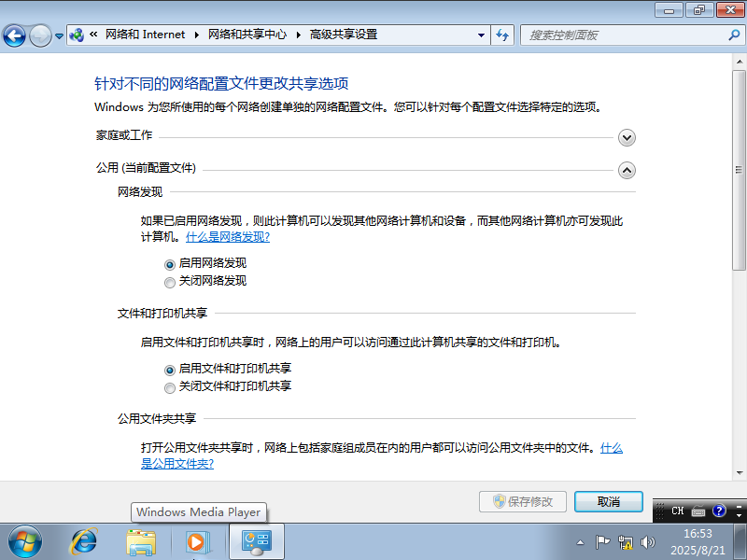Click the 高级共享设置 breadcrumb
The image size is (747, 560).
[344, 35]
